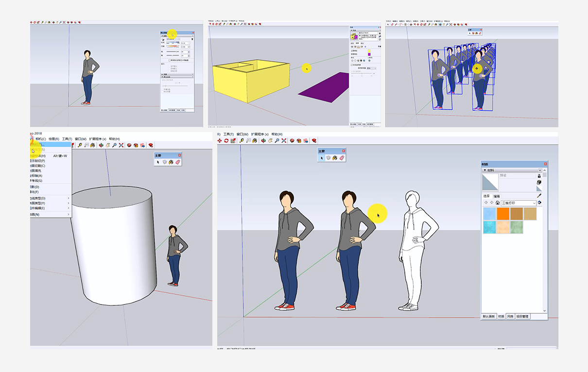
Task: Click the eyedropper sample tool in the 材质 panel
Action: [x=539, y=196]
